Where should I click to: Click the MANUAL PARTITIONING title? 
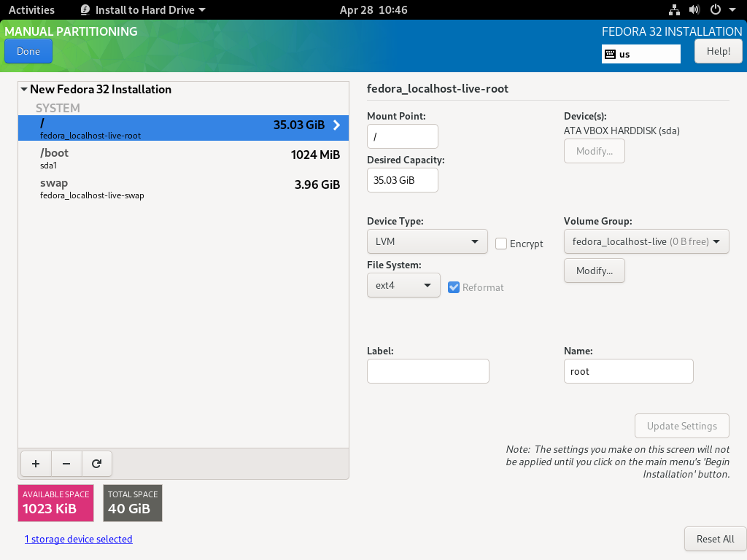[71, 31]
